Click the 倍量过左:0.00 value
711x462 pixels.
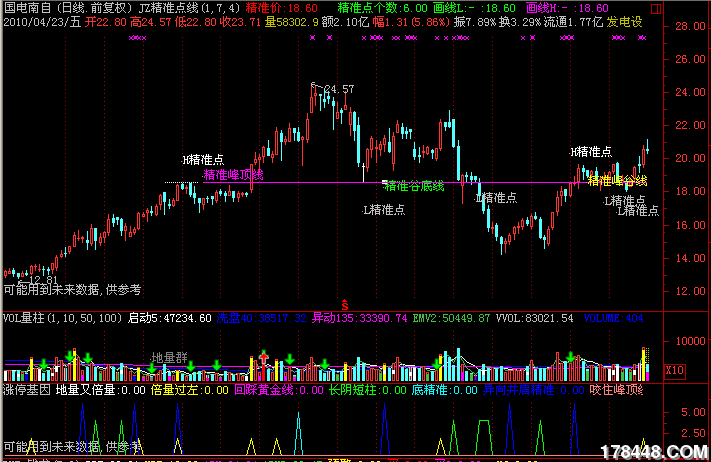(x=190, y=390)
